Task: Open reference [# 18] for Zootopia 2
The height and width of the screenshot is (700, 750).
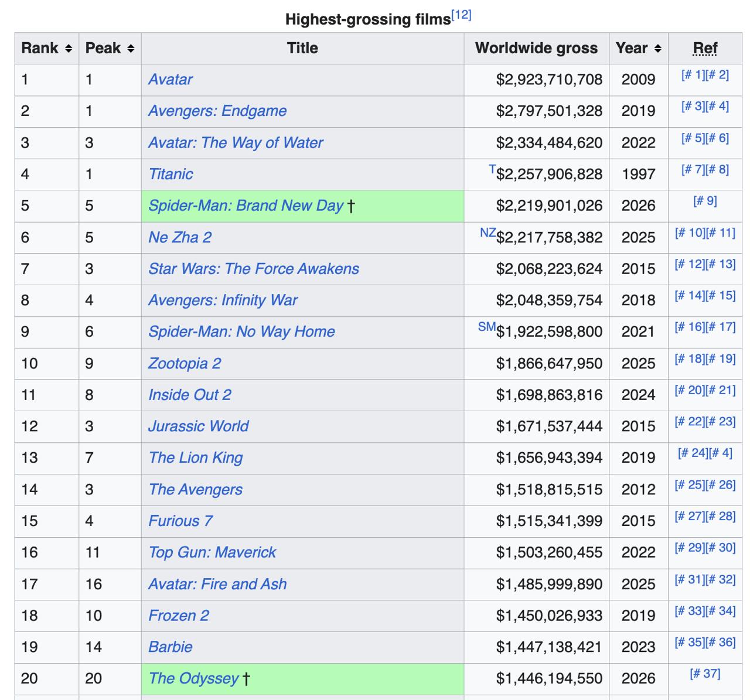Action: click(690, 359)
